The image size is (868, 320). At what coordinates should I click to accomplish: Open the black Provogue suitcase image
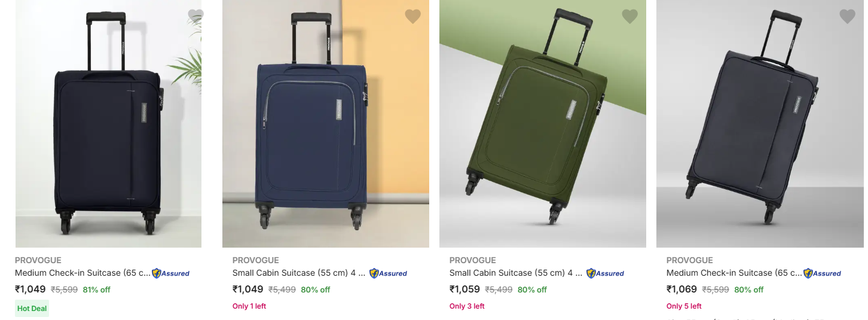108,126
